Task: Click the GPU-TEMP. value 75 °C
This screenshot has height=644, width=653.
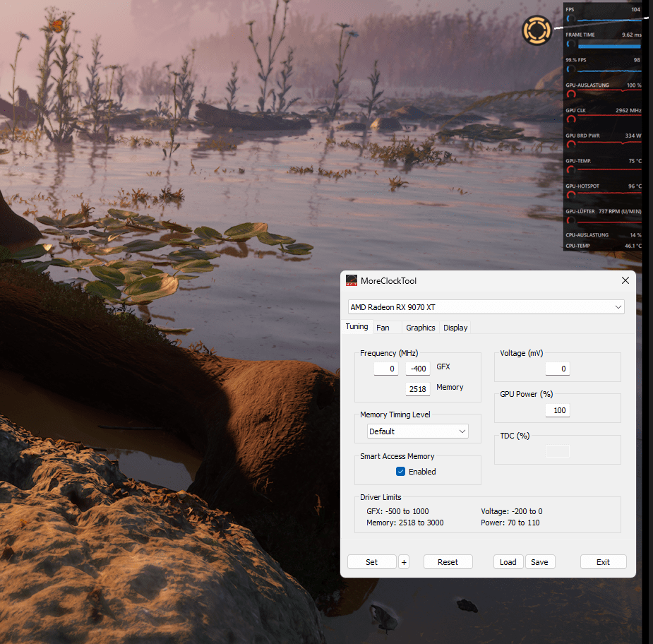Action: [635, 161]
